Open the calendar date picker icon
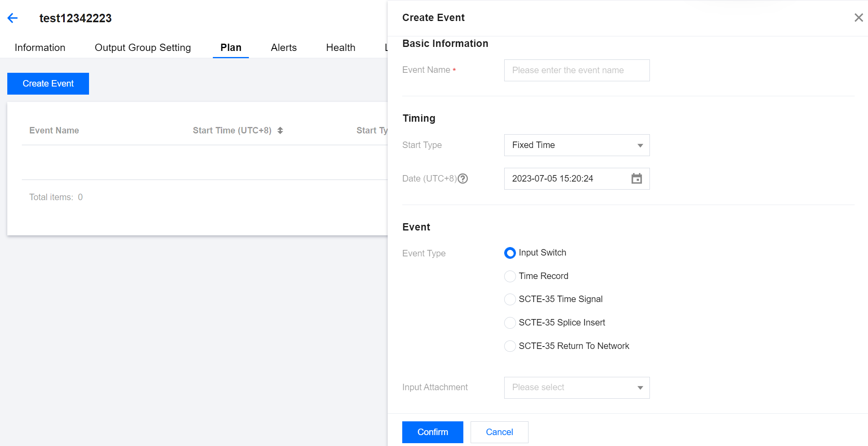 637,178
